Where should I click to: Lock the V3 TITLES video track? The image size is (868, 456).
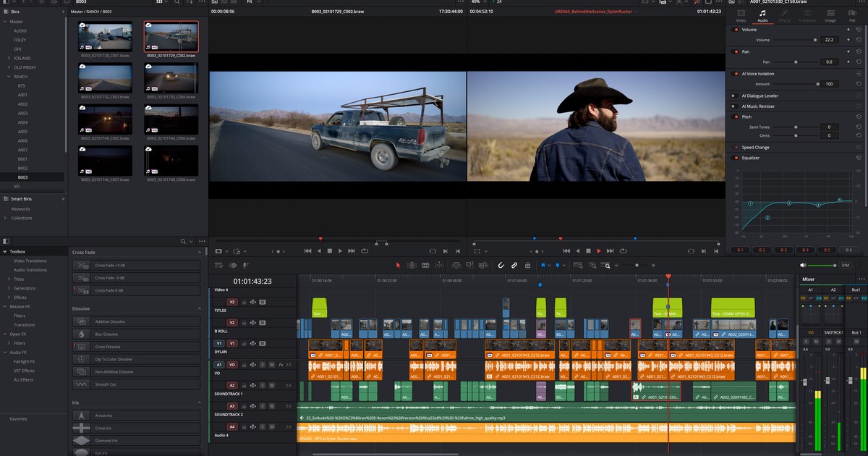click(244, 302)
